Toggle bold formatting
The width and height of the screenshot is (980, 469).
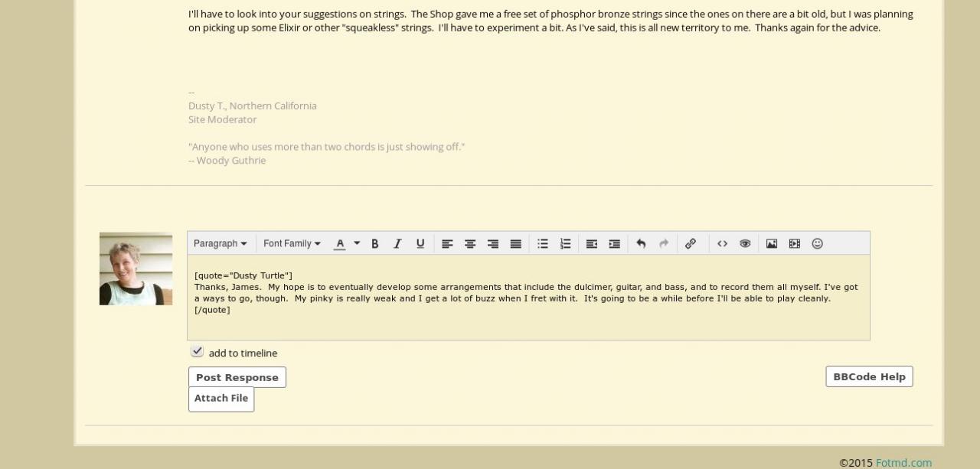point(375,243)
